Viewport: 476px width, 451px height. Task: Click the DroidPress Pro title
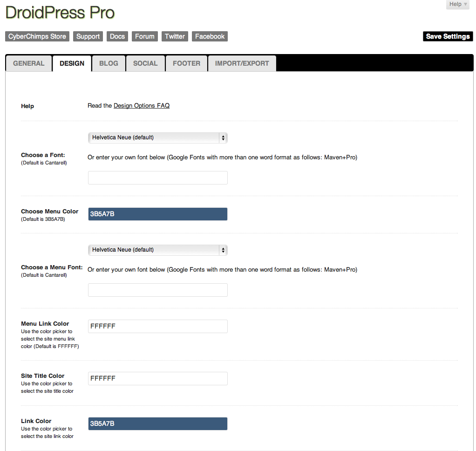click(x=60, y=13)
